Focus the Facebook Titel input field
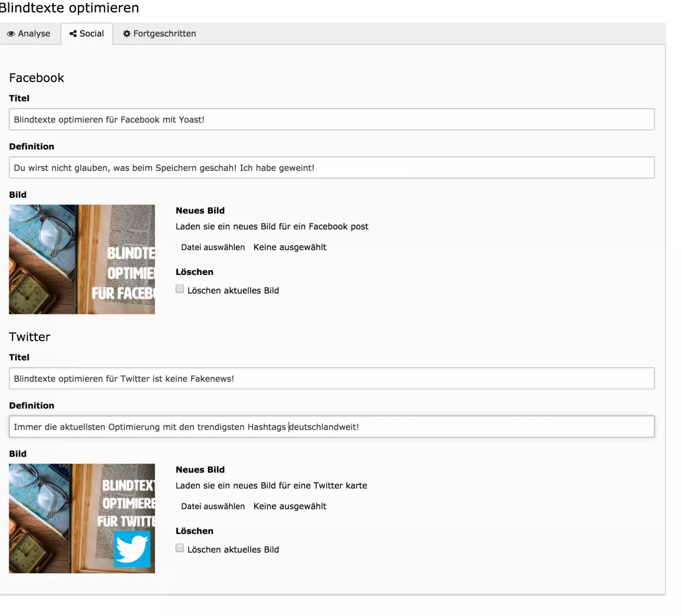 [x=331, y=119]
